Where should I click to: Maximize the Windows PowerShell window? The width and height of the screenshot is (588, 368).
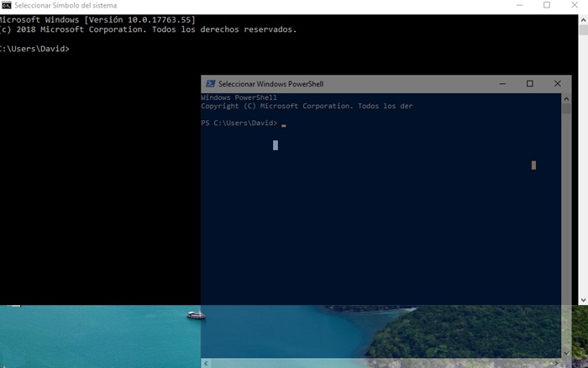[529, 84]
